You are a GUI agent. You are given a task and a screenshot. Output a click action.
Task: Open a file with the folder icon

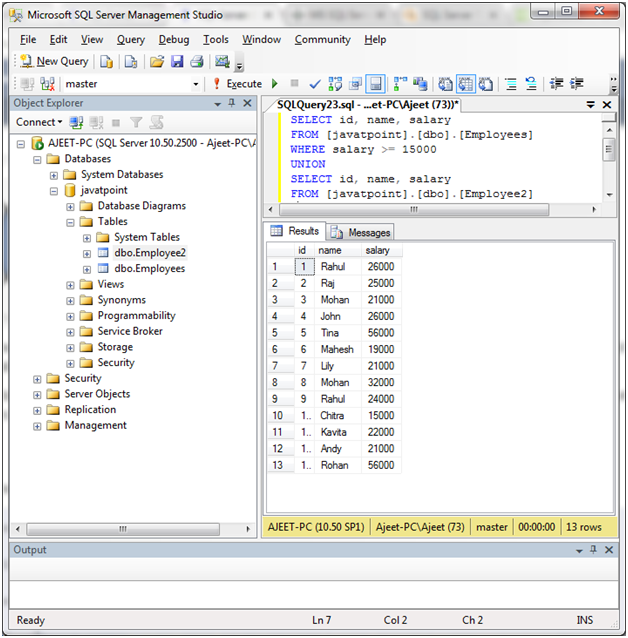(157, 61)
